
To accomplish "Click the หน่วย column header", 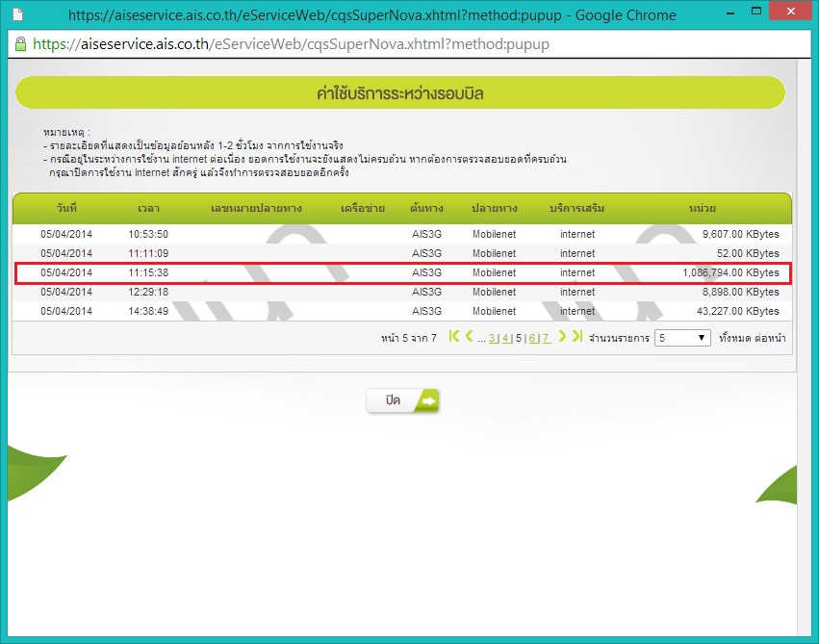I will click(x=702, y=208).
